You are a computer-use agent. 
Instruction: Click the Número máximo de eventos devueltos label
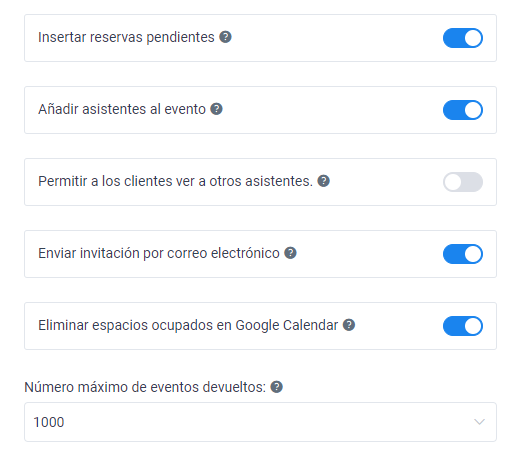pos(145,387)
